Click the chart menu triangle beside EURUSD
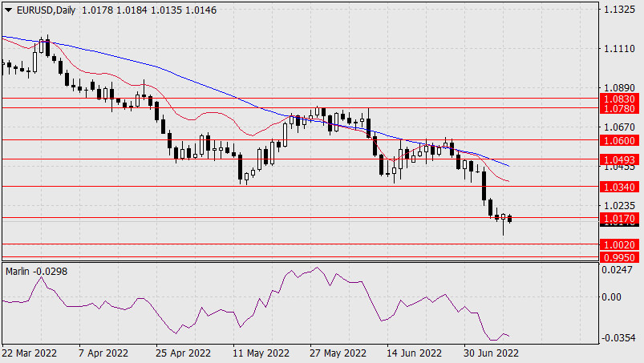 click(x=8, y=10)
